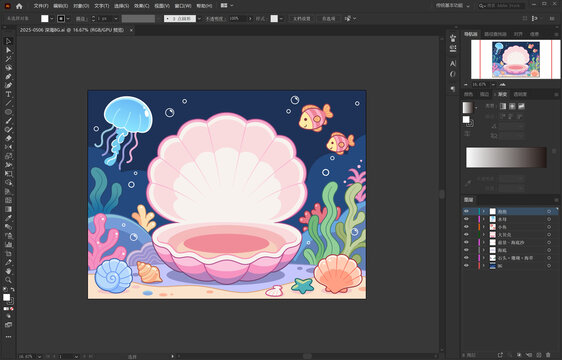Click the Home icon in top bar
Viewport: 562px width, 360px height.
(19, 6)
